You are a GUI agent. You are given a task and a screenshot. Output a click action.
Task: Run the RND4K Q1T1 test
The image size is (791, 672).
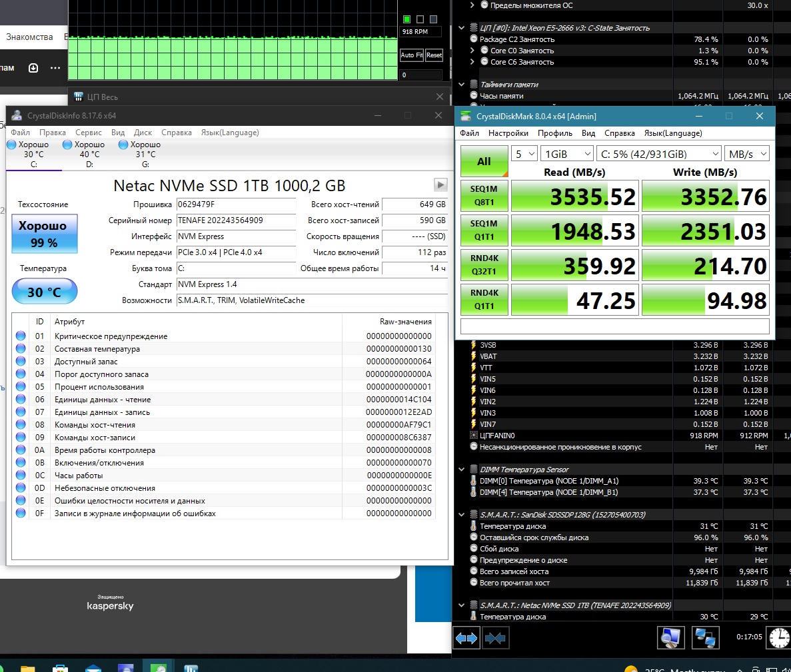point(484,300)
